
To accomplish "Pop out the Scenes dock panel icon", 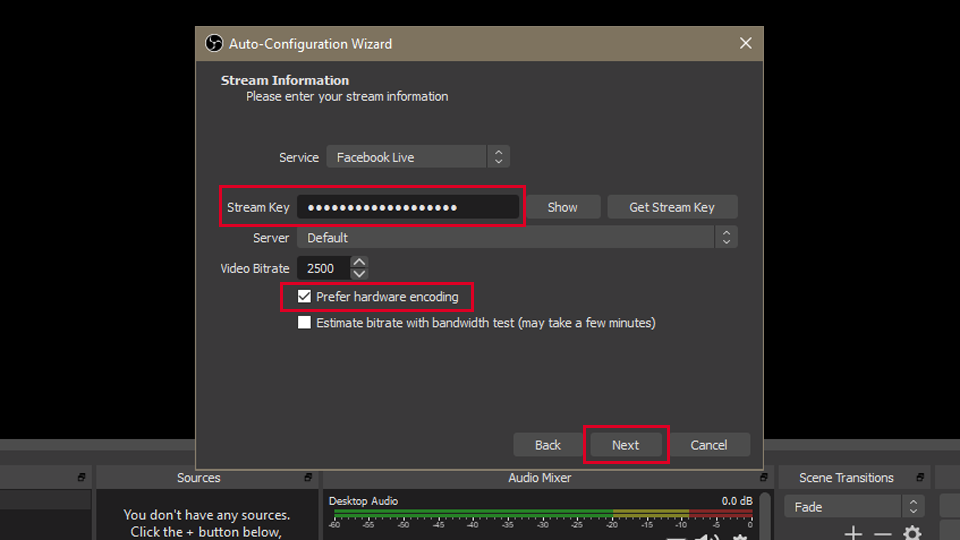I will tap(81, 477).
